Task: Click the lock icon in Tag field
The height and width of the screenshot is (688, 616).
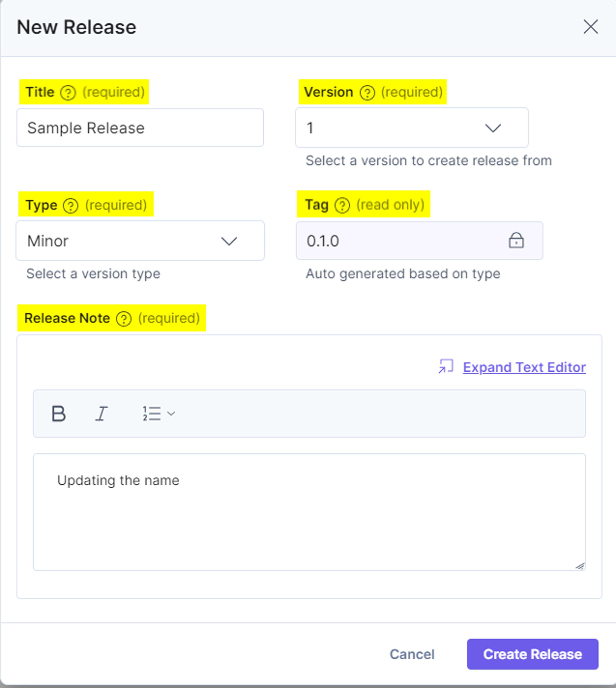Action: coord(516,240)
